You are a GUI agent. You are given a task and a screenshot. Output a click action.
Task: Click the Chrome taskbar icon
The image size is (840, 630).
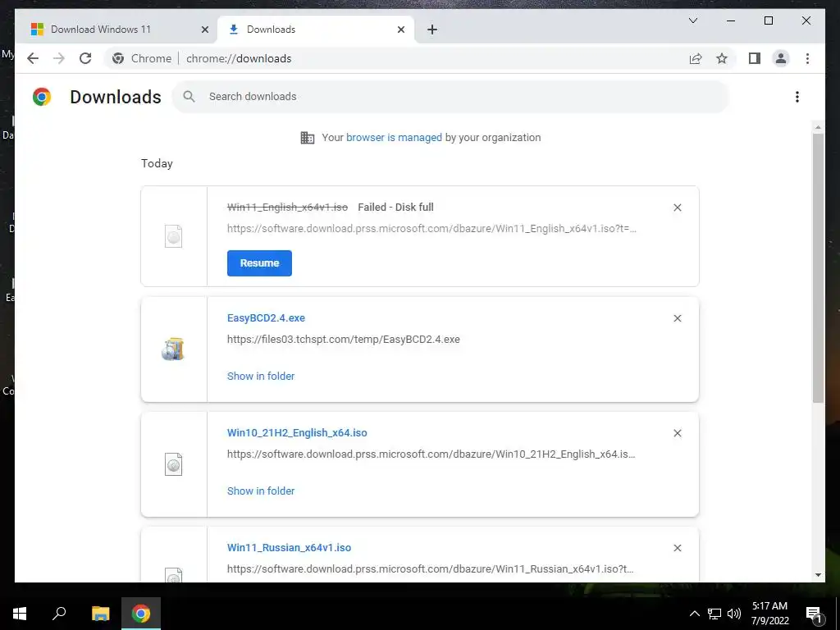[x=141, y=614]
